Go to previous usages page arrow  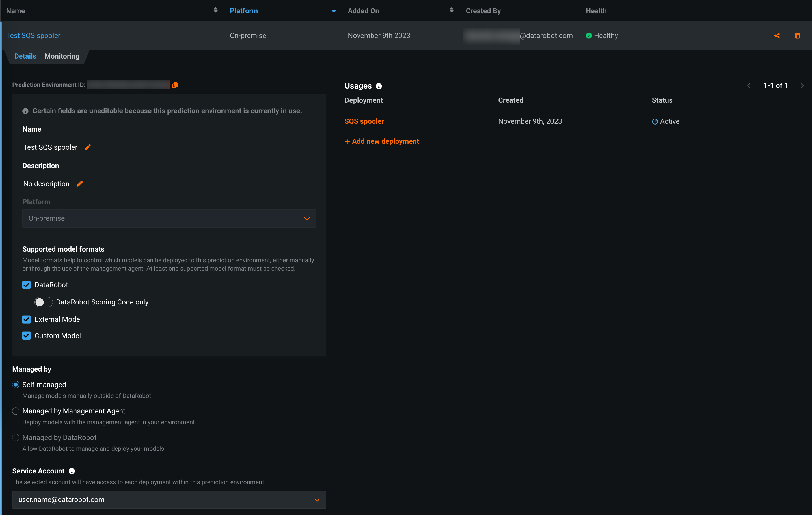tap(749, 86)
